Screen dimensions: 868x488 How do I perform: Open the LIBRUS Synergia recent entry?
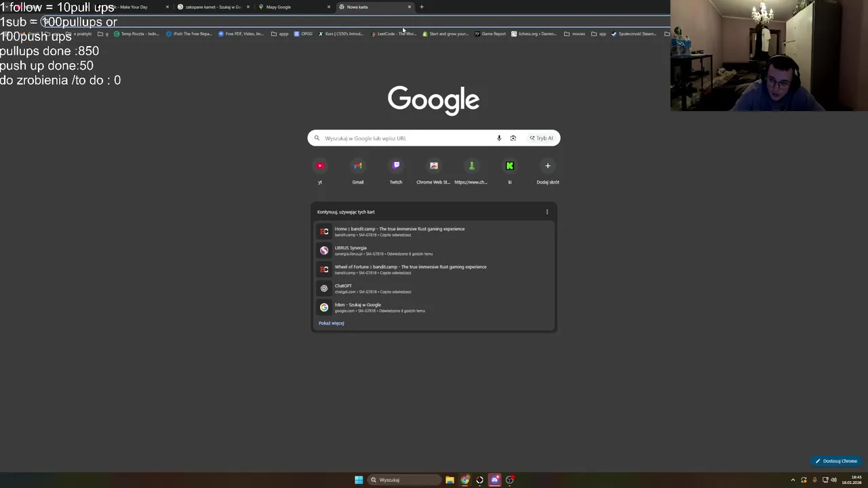[x=434, y=251]
